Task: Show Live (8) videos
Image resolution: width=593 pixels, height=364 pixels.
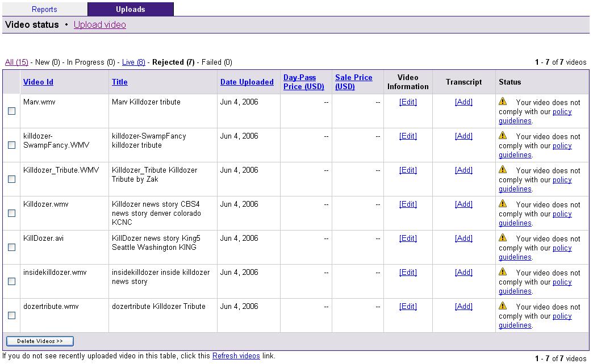Action: point(133,62)
